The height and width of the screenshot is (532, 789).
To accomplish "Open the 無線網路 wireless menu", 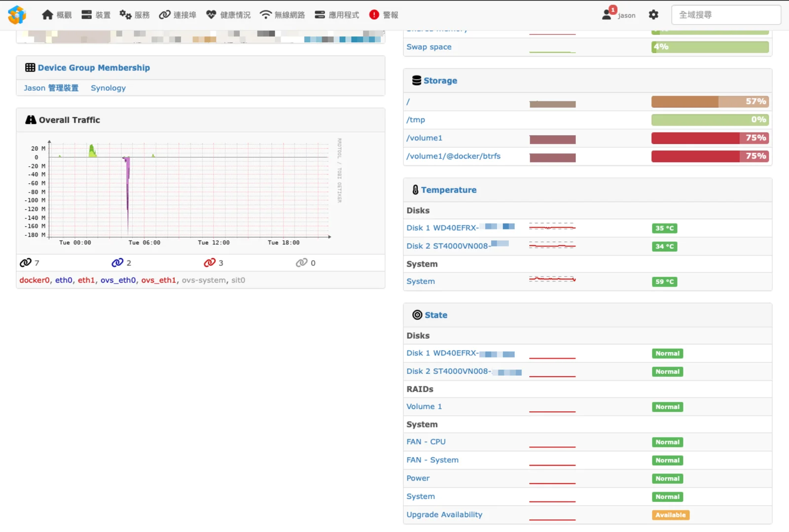I will coord(283,15).
